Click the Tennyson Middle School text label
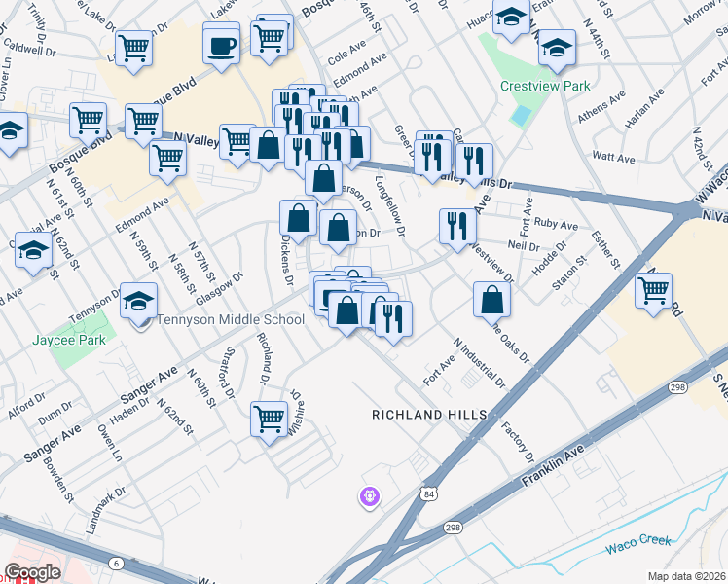Screen dimensions: 728x584 (x=231, y=319)
